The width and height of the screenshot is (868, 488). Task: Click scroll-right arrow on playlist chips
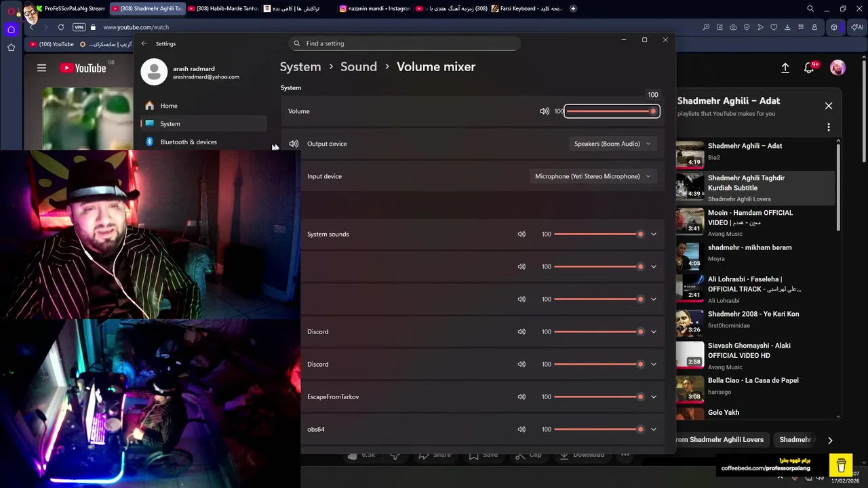point(830,440)
